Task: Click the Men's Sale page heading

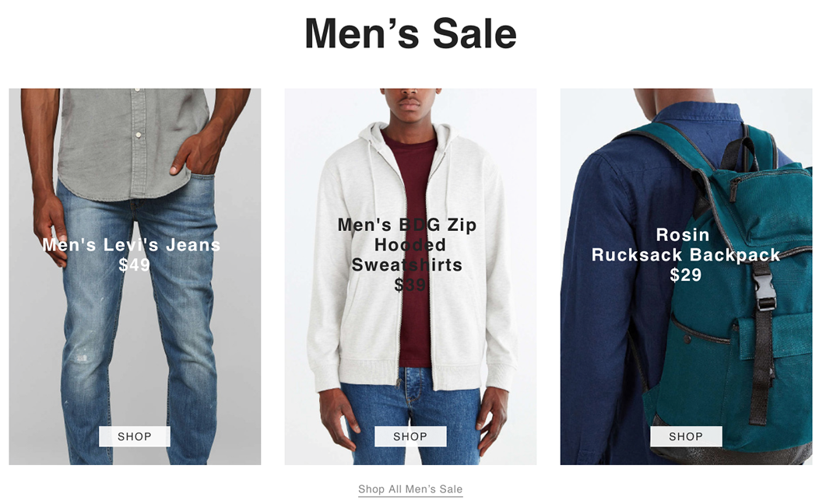Action: click(x=410, y=33)
